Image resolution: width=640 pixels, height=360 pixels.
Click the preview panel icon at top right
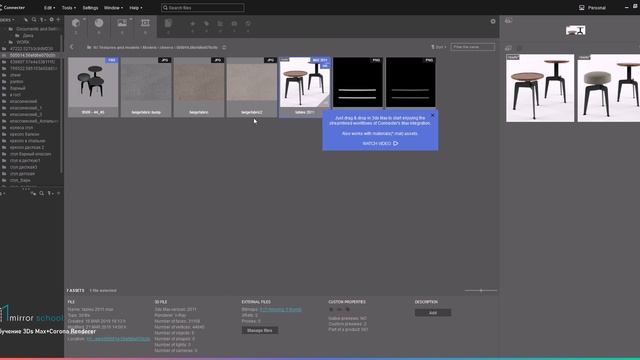click(x=508, y=20)
